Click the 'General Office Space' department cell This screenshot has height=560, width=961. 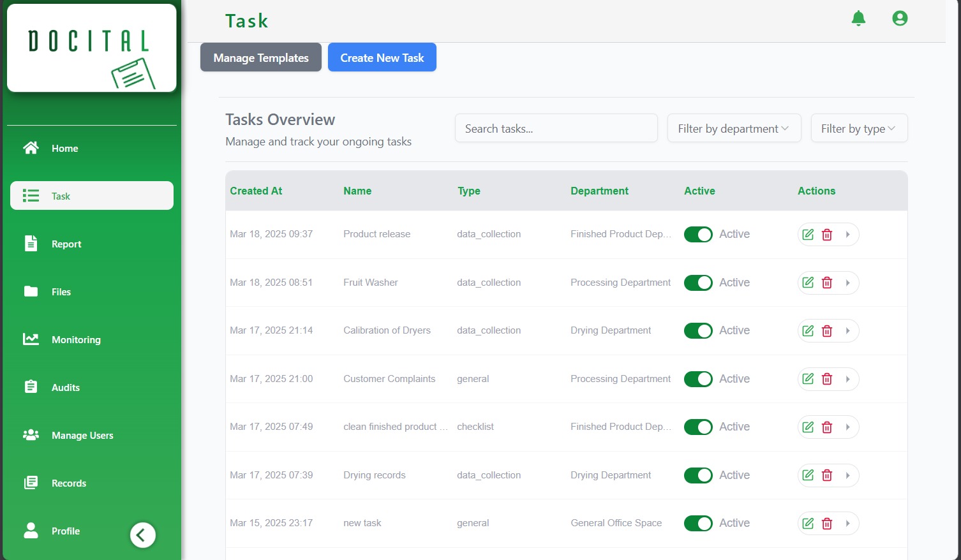tap(616, 523)
